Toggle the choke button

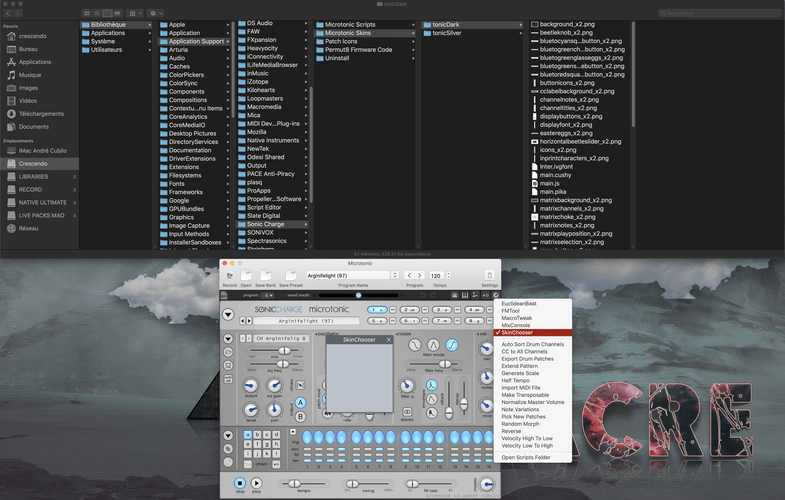300,385
